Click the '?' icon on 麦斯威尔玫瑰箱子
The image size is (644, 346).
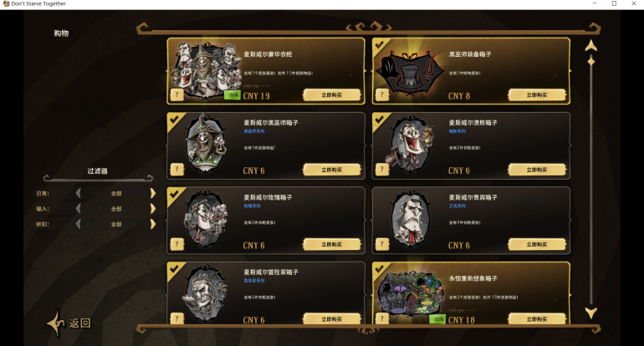(x=177, y=244)
